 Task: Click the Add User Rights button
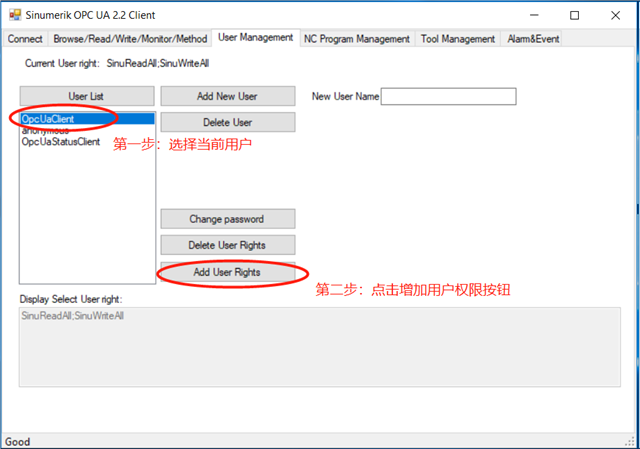tap(227, 272)
